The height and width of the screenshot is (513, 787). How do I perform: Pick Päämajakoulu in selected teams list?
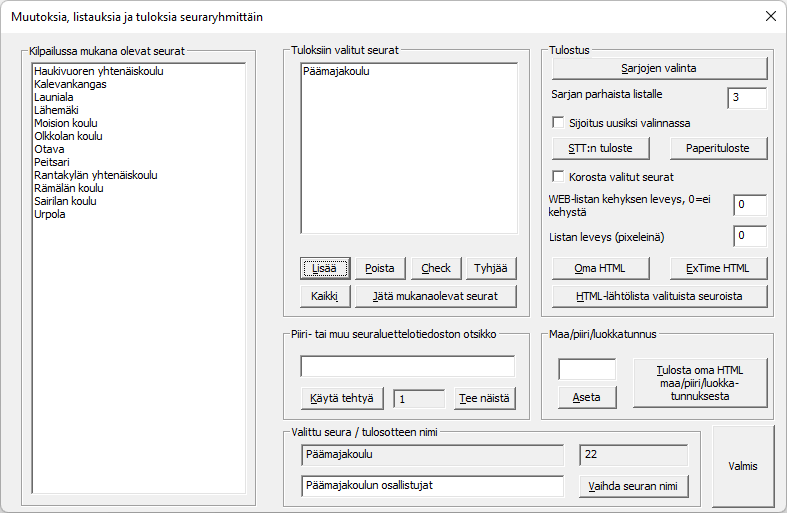tap(335, 72)
